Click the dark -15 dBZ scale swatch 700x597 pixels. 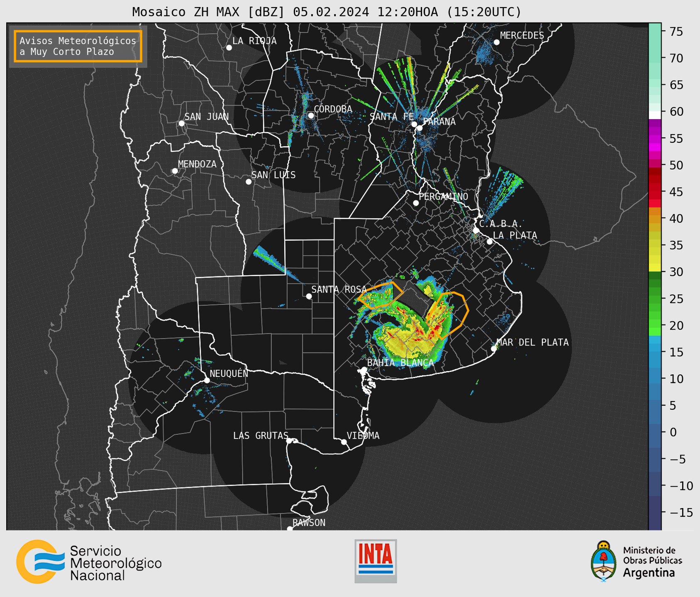pos(655,512)
